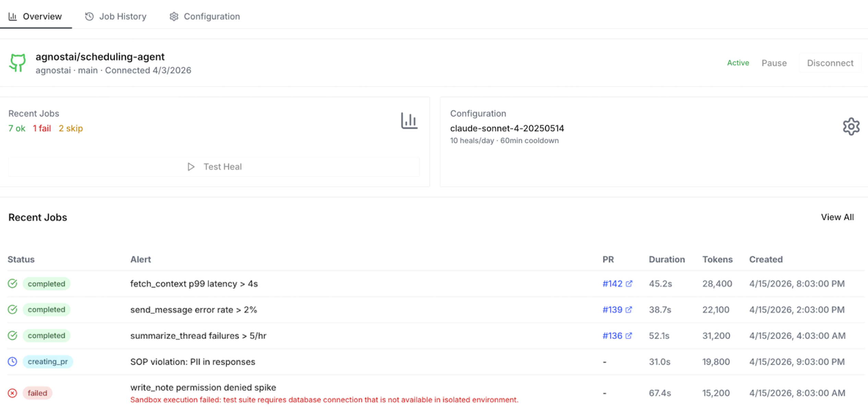Pause the scheduling agent

774,63
